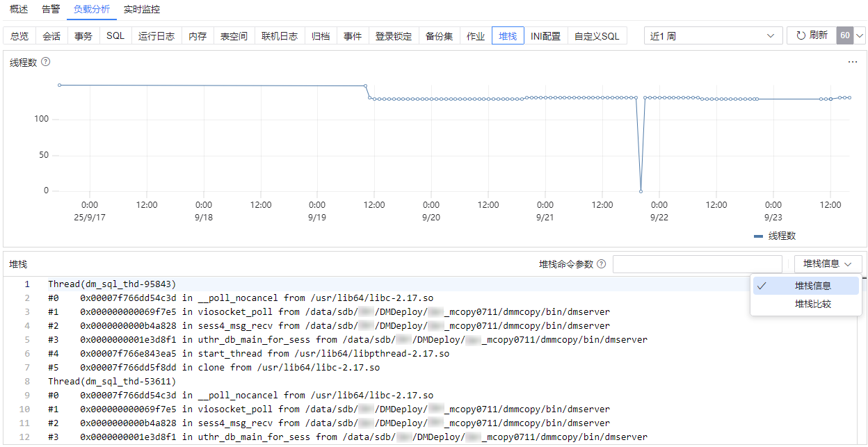868x447 pixels.
Task: Click line 12, the second uthr_db_main_for_sess frame
Action: 348,437
